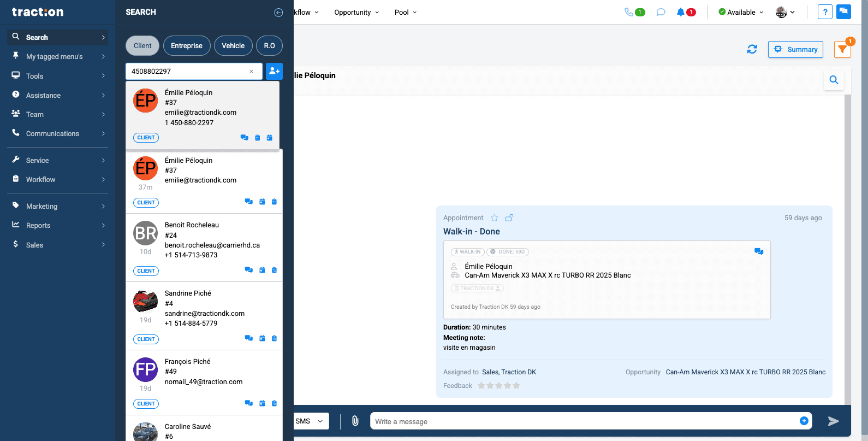Open the Opportunity dropdown menu
The width and height of the screenshot is (868, 441).
pyautogui.click(x=356, y=13)
